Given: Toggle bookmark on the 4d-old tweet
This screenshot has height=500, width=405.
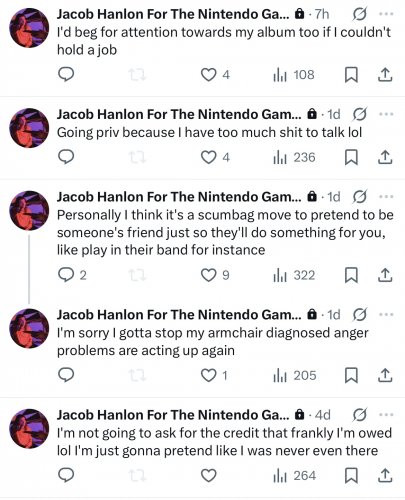Looking at the screenshot, I should [x=351, y=475].
